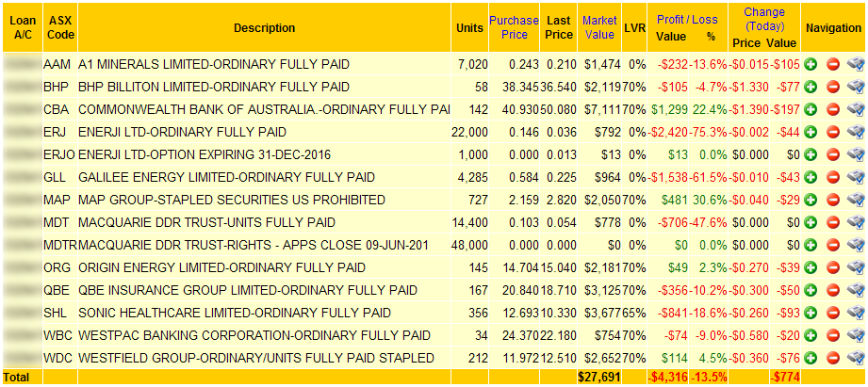Click the red minus icon for BHP Billiton

coord(833,88)
